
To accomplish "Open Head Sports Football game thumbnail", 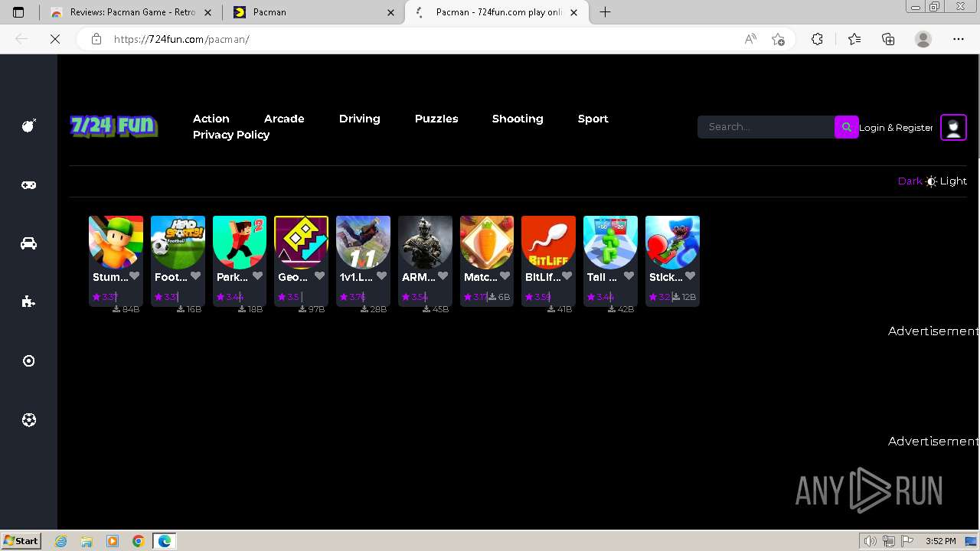I will 178,243.
